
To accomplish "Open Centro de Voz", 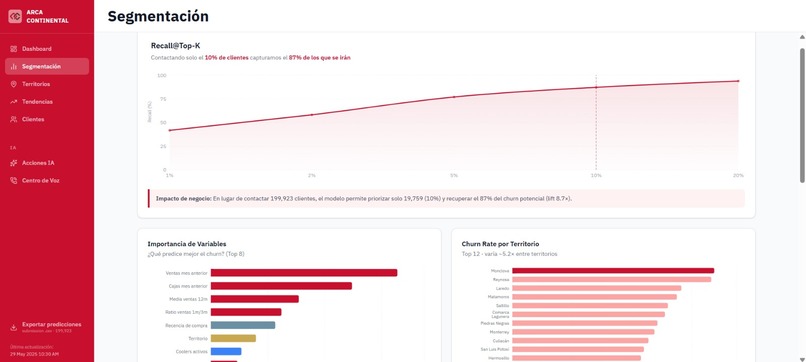I will [47, 180].
